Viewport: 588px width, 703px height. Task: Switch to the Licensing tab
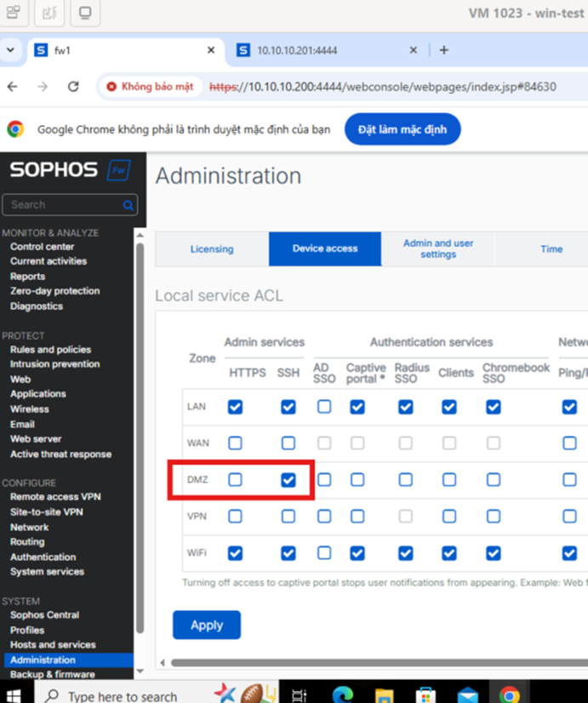coord(212,249)
